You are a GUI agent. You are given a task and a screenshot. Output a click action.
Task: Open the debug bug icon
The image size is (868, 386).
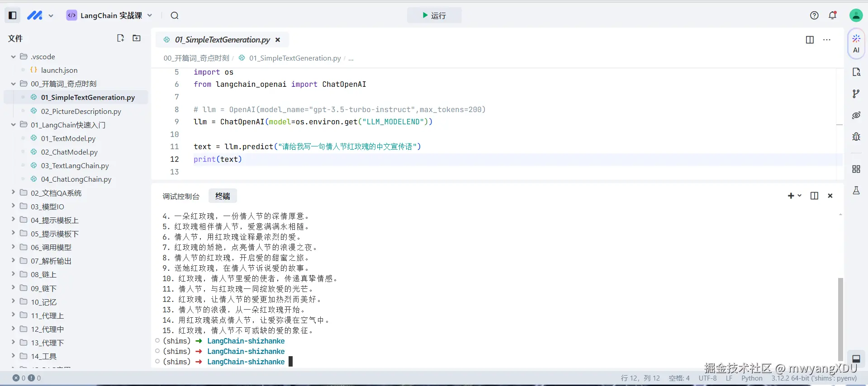point(856,137)
